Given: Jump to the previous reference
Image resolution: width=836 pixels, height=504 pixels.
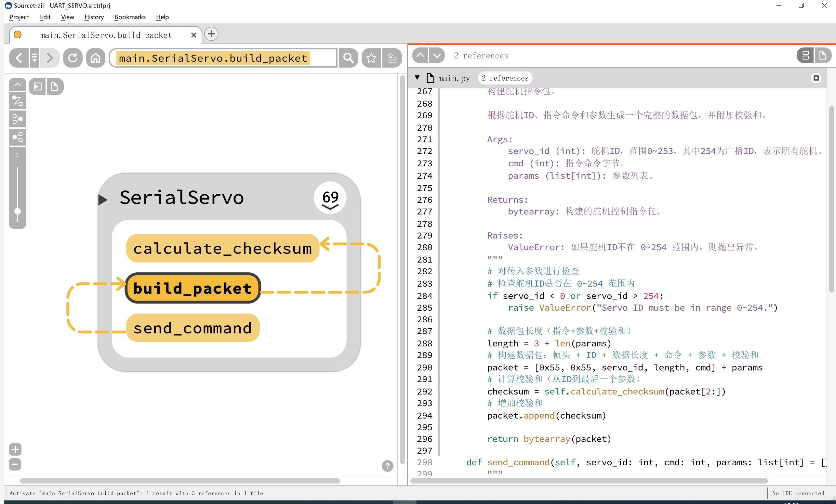Looking at the screenshot, I should point(420,55).
